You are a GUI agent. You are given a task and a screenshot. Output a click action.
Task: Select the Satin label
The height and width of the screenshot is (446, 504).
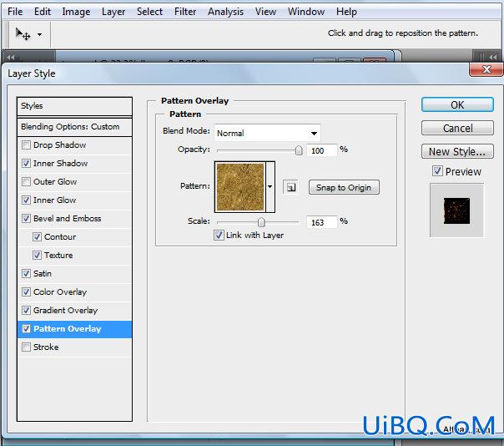[x=43, y=273]
